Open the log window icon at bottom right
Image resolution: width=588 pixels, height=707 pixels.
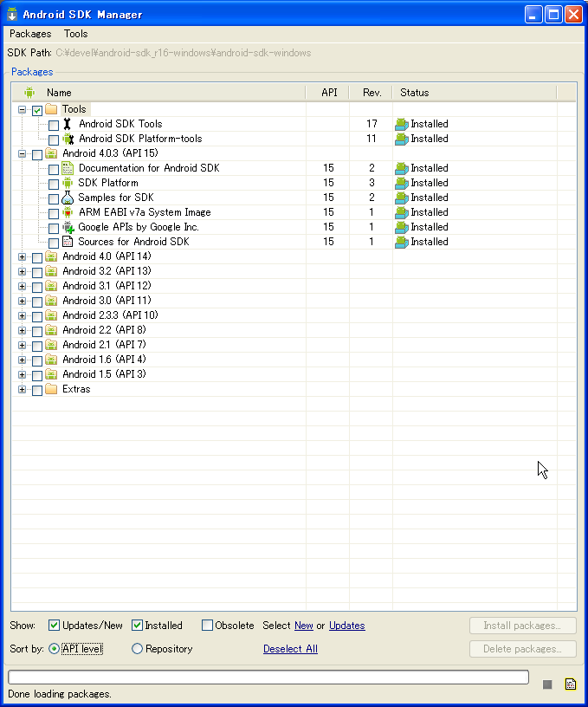pos(571,684)
